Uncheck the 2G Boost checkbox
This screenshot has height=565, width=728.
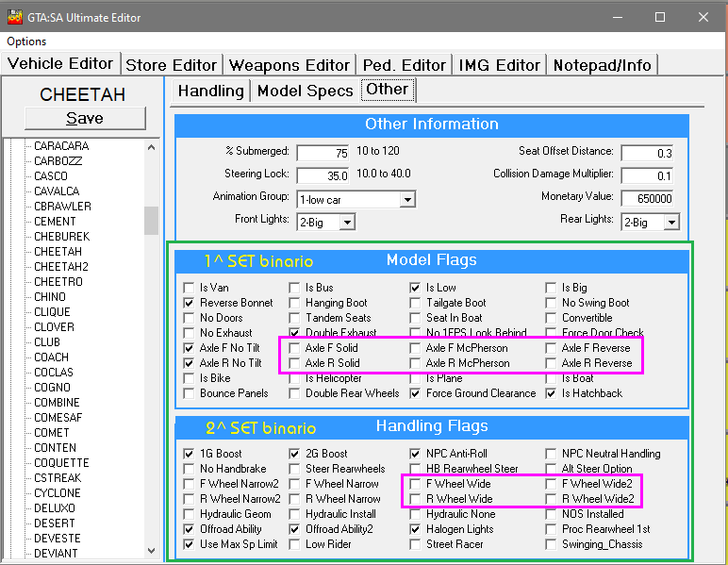(294, 454)
